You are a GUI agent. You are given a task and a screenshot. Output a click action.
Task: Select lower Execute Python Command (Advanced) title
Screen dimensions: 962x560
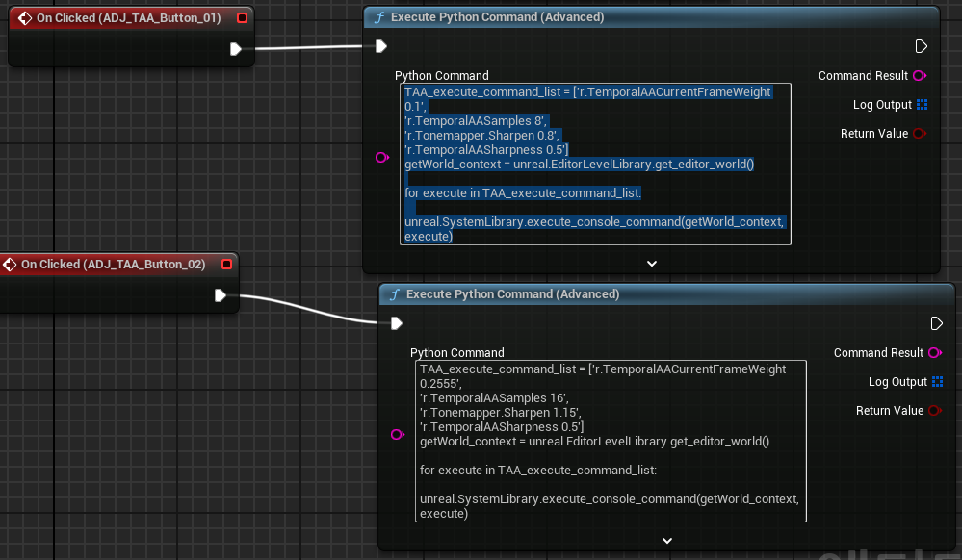pyautogui.click(x=513, y=294)
